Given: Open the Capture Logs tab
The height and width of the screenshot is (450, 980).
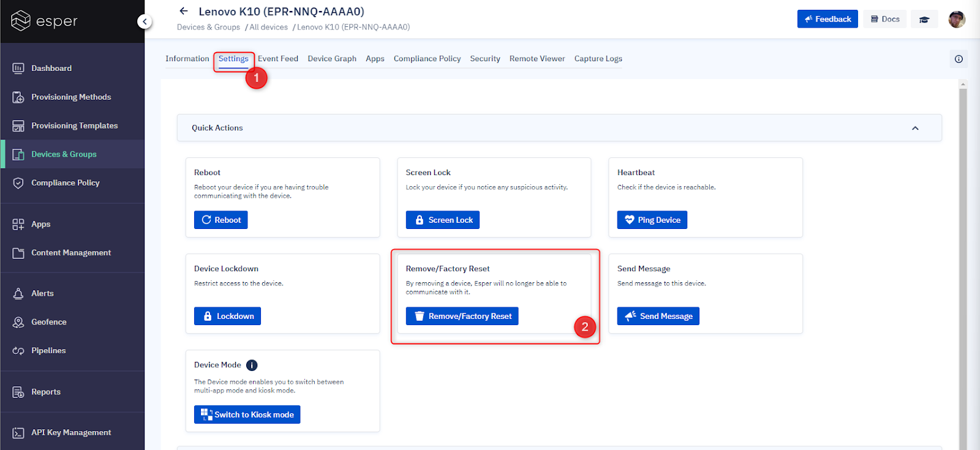Looking at the screenshot, I should [x=598, y=59].
